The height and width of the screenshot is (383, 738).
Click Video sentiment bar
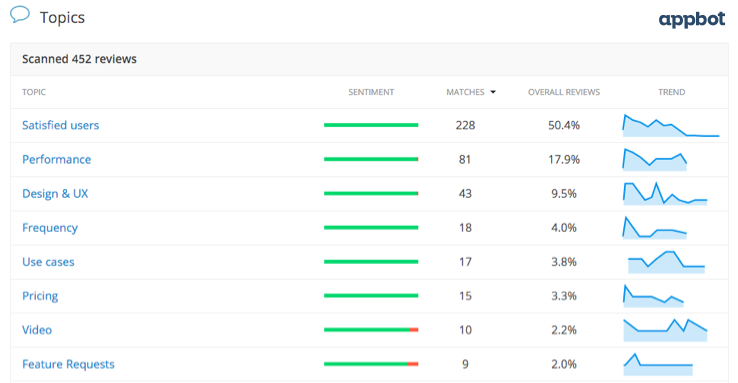pyautogui.click(x=371, y=330)
